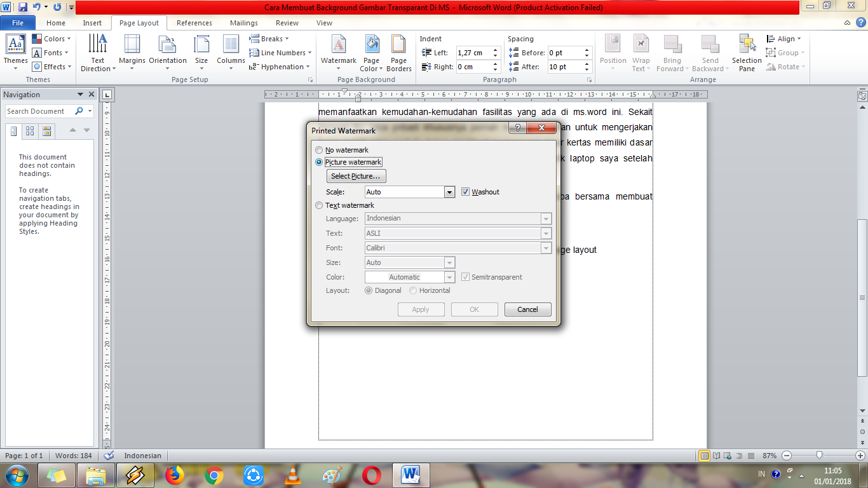Switch to the Home tab
Screen dimensions: 868x488
click(56, 23)
